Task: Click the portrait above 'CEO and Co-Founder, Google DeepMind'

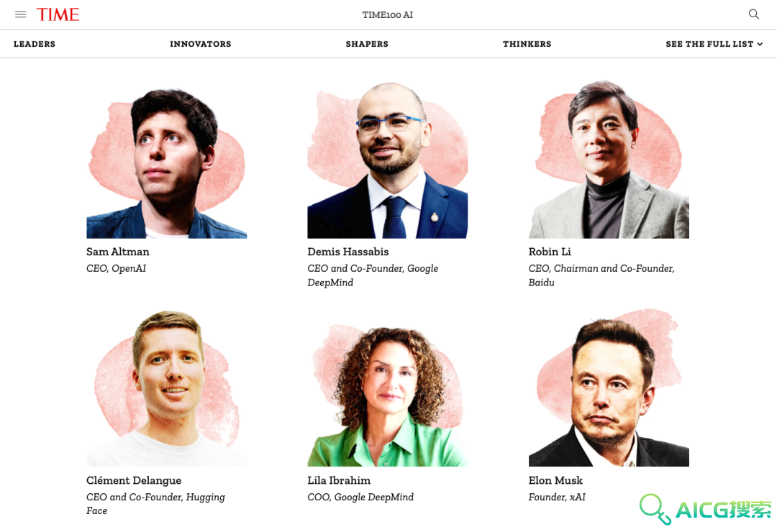Action: pyautogui.click(x=388, y=160)
